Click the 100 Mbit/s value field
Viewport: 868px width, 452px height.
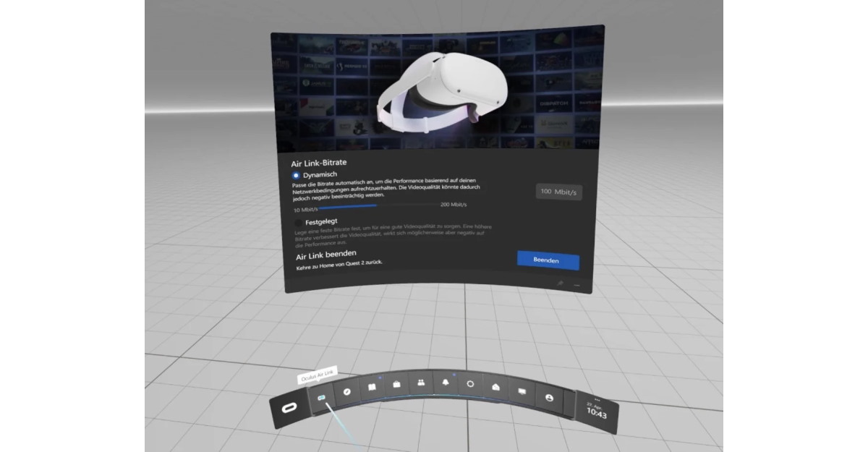point(560,192)
